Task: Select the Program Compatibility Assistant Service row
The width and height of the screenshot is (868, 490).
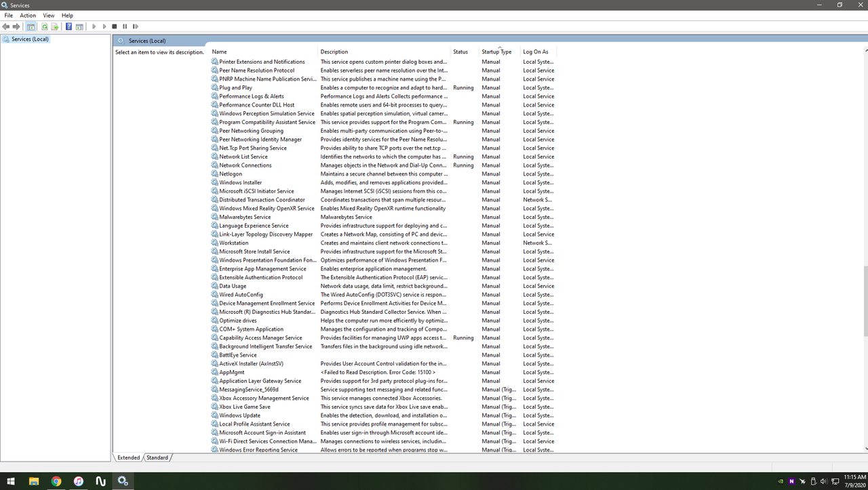Action: (x=383, y=122)
